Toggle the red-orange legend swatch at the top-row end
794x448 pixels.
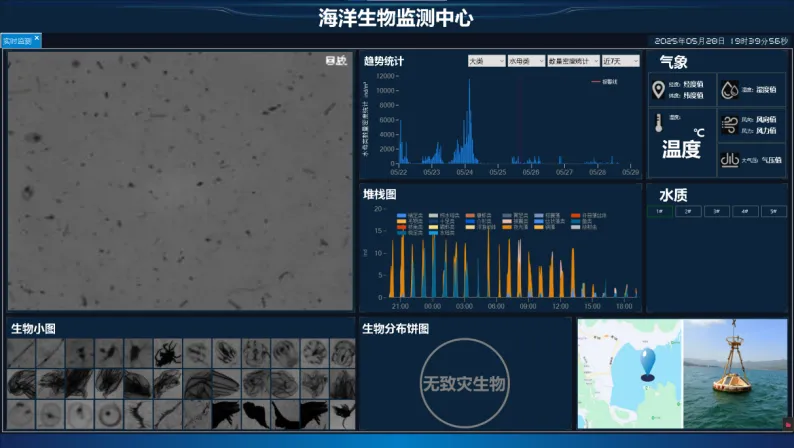click(x=575, y=216)
